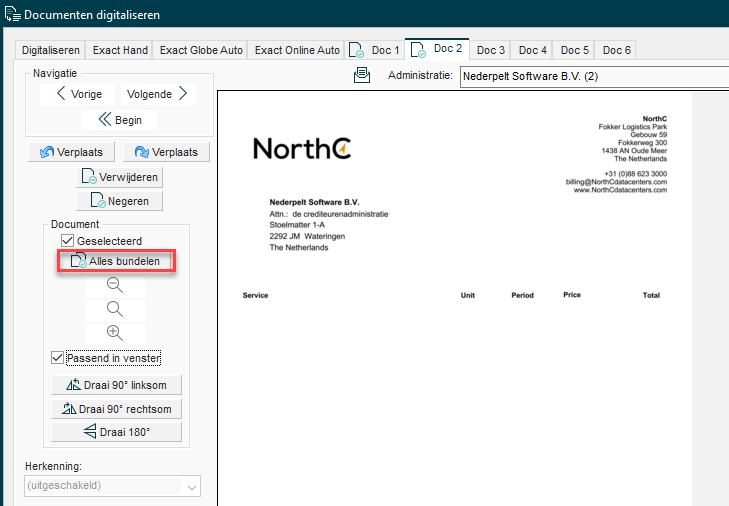This screenshot has height=506, width=729.
Task: Click Verwijderen to remove the page
Action: 119,177
